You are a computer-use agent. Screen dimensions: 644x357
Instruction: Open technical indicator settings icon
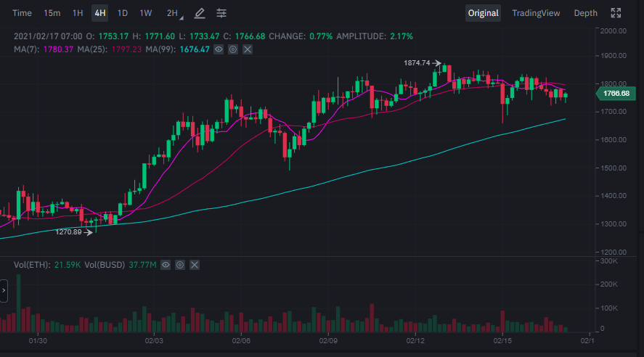coord(221,13)
